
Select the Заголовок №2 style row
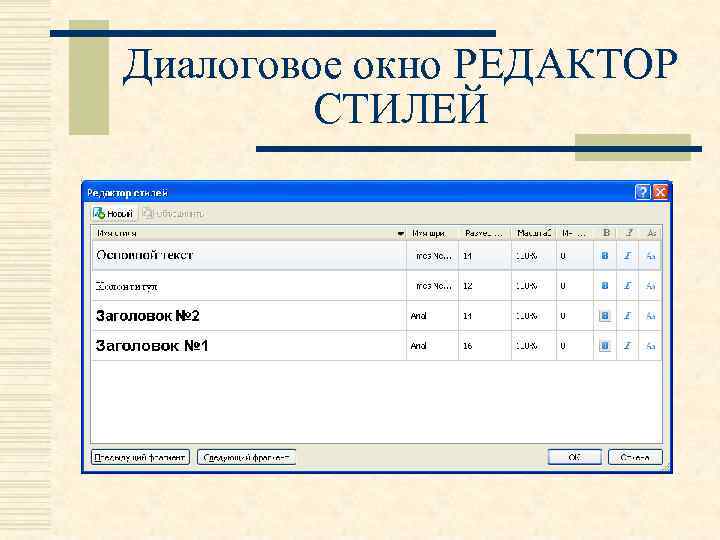tap(377, 316)
